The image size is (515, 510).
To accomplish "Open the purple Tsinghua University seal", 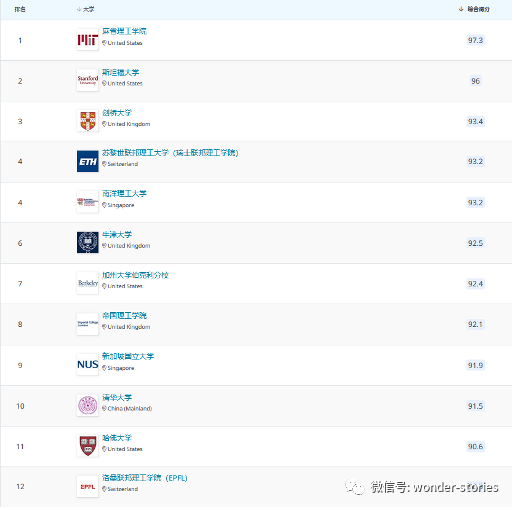I will [87, 405].
